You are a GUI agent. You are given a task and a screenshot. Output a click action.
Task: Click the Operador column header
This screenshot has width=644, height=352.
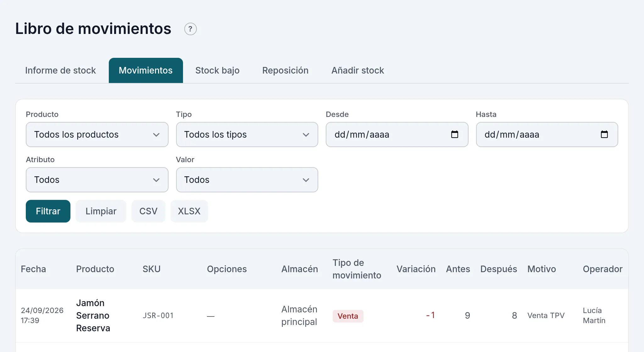point(602,269)
